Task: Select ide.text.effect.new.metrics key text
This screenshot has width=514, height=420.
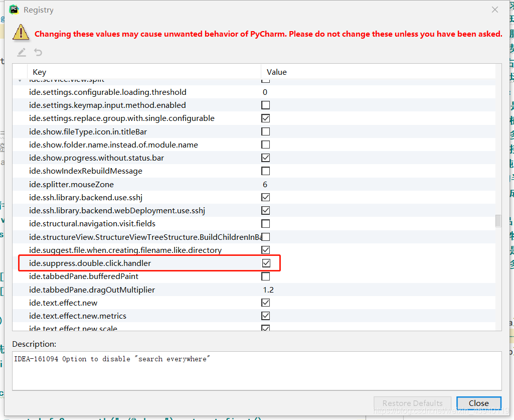Action: [x=77, y=316]
